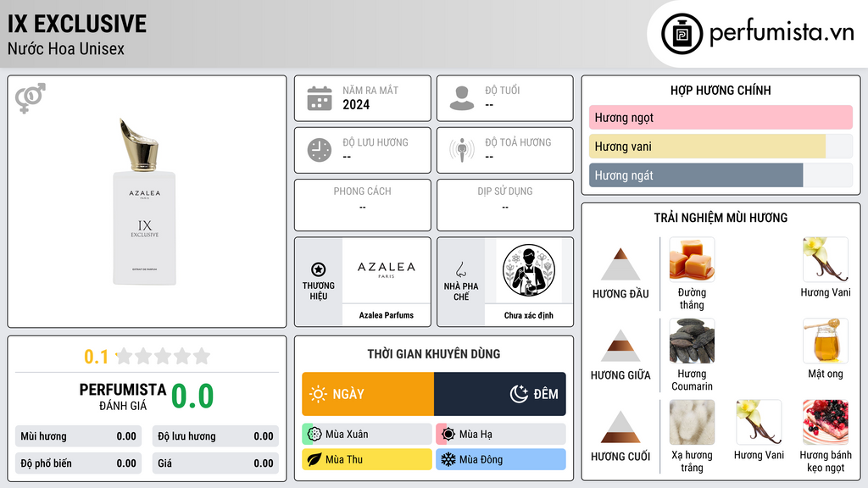Click the HƯƠNG ĐẦU label

[620, 294]
